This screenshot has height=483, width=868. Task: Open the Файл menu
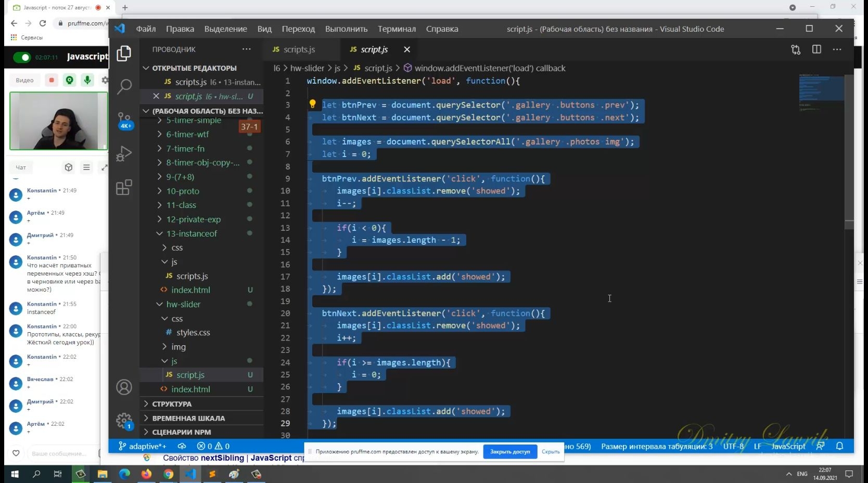coord(146,29)
